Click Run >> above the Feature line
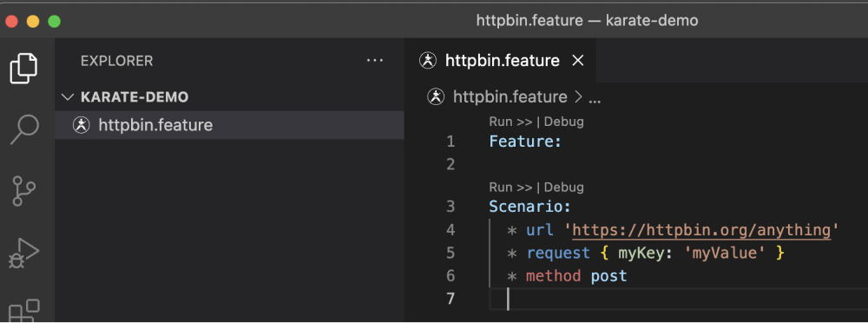Viewport: 868px width, 323px height. click(510, 122)
